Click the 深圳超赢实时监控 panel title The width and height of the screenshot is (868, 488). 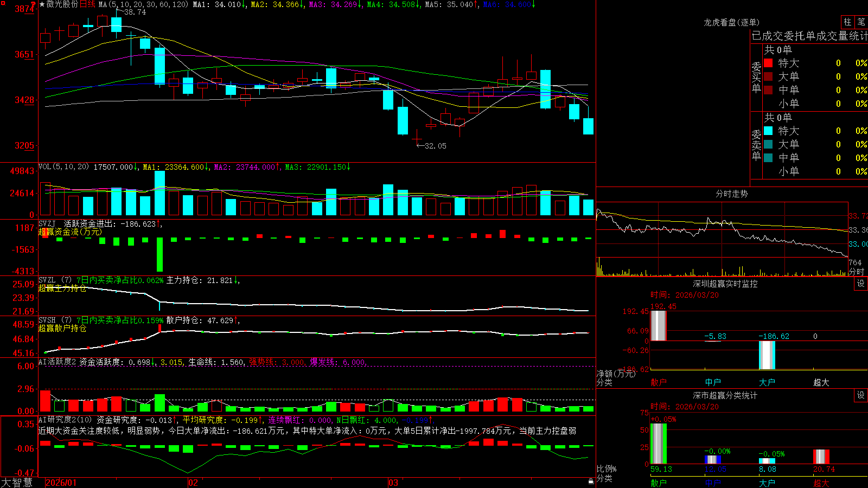pos(725,284)
